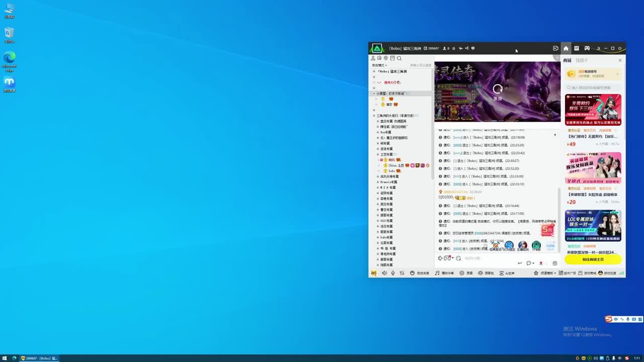Screen dimensions: 644x362
Task: Open the channel search magnifier icon
Action: point(399,58)
